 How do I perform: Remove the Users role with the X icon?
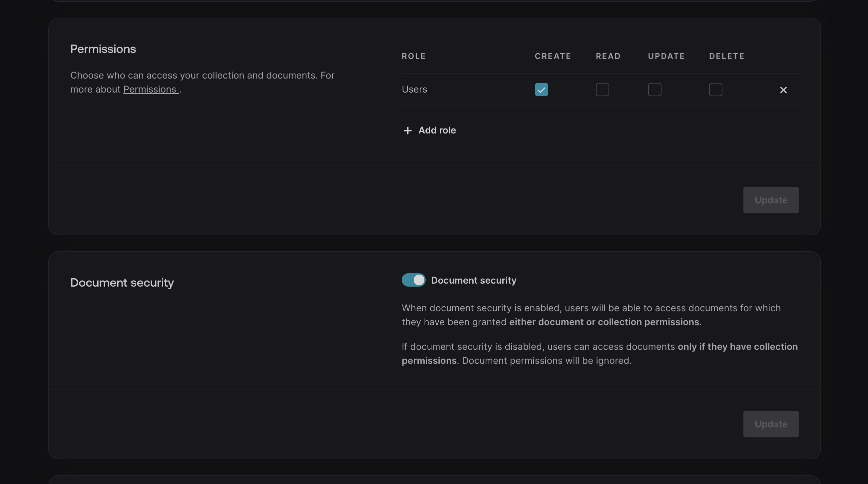pyautogui.click(x=783, y=90)
